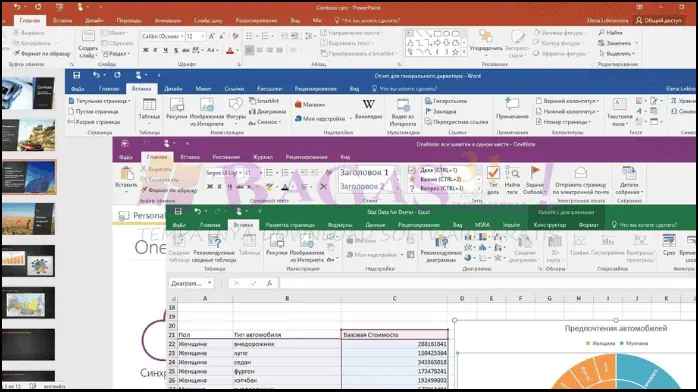Viewport: 698px width, 392px height.
Task: Click Общий доступ share button in PowerPoint
Action: click(x=658, y=20)
